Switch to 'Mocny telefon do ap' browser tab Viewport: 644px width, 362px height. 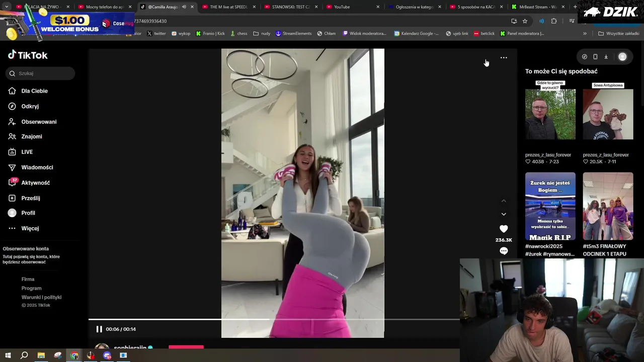(x=105, y=7)
